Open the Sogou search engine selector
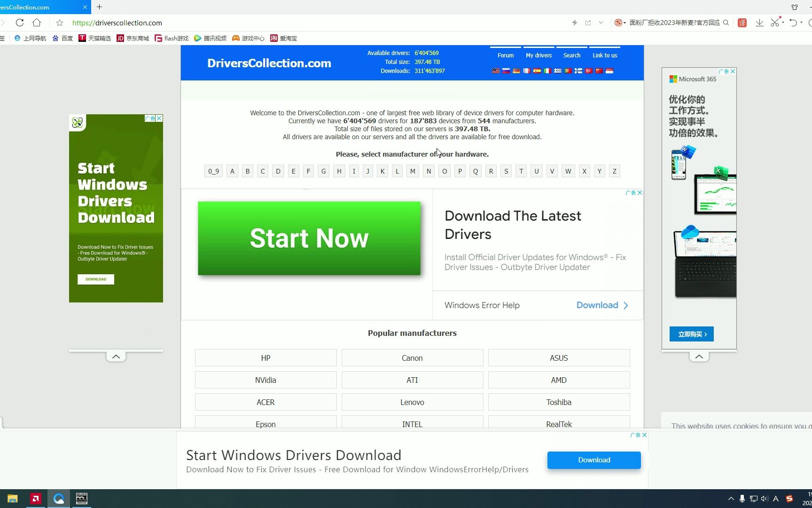This screenshot has height=508, width=812. point(620,23)
